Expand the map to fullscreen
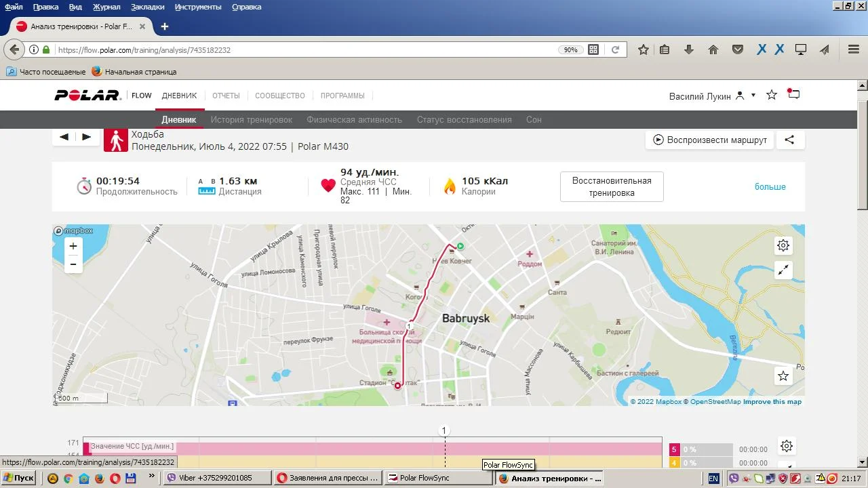The width and height of the screenshot is (868, 488). [783, 270]
